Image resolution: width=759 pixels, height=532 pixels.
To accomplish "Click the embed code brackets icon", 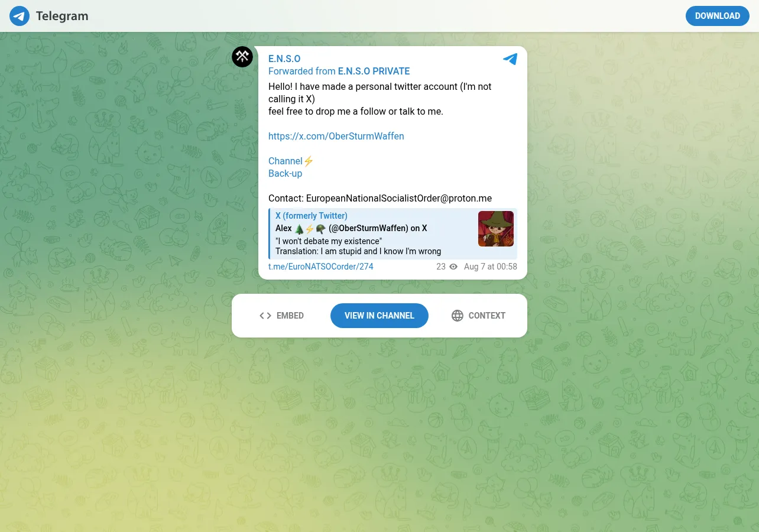I will pyautogui.click(x=265, y=316).
